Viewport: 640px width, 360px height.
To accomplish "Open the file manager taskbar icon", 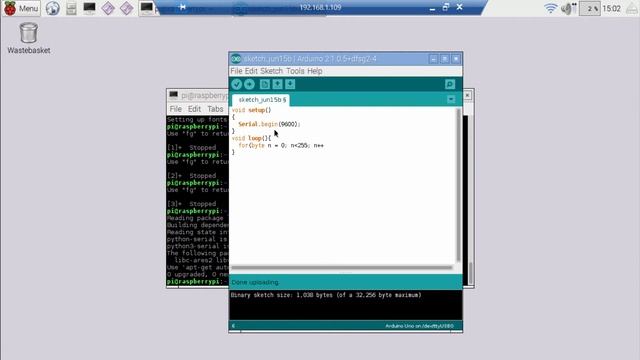I will pos(71,8).
